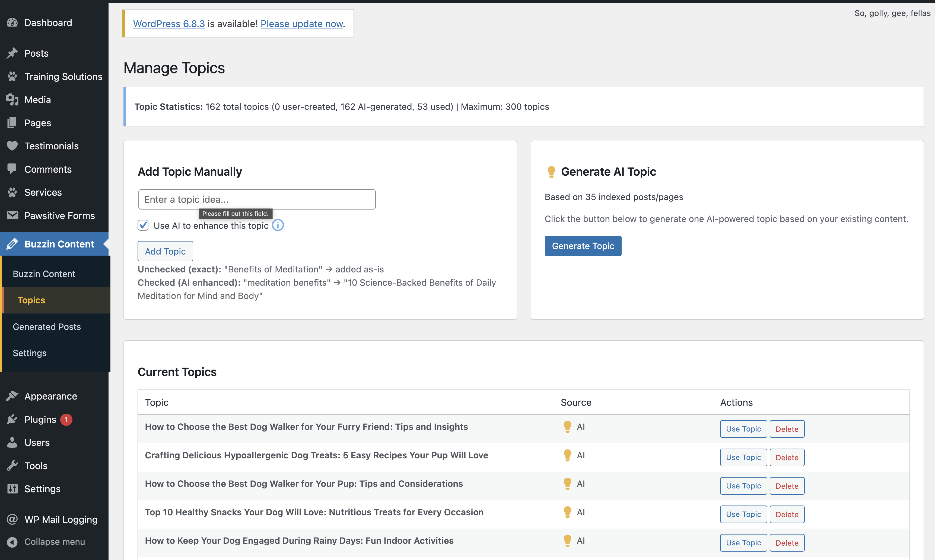
Task: Click the Posts pushpin icon
Action: pyautogui.click(x=12, y=53)
